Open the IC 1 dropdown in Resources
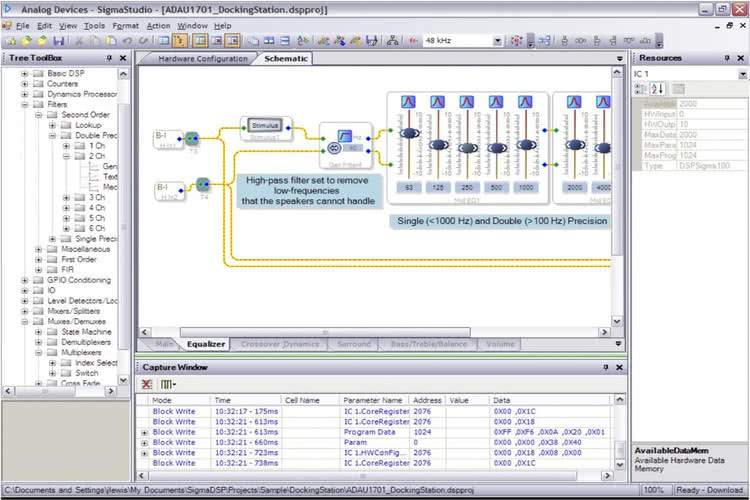Viewport: 750px width, 500px height. pyautogui.click(x=742, y=74)
